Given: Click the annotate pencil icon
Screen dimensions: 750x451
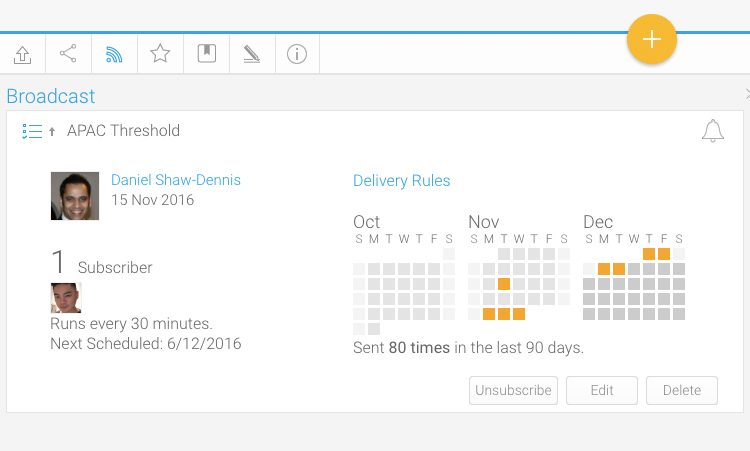Looking at the screenshot, I should [x=251, y=54].
